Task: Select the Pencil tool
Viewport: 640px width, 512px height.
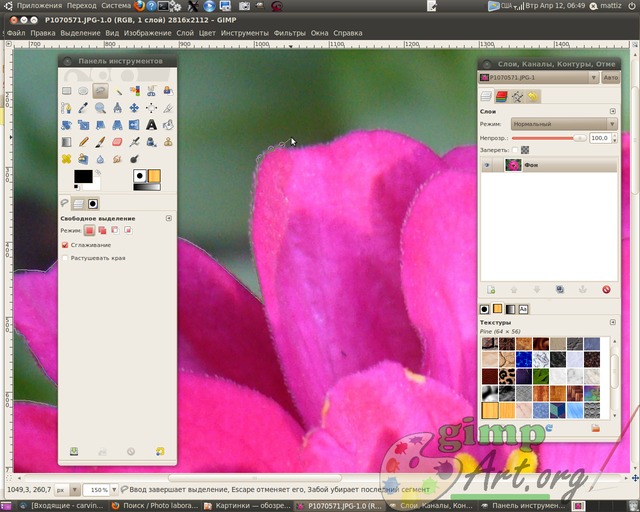Action: coord(83,142)
